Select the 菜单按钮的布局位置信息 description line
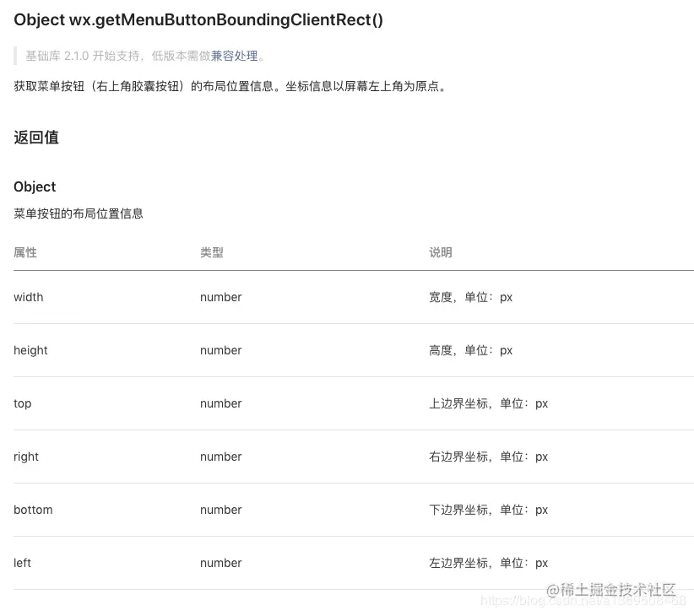 pyautogui.click(x=78, y=213)
